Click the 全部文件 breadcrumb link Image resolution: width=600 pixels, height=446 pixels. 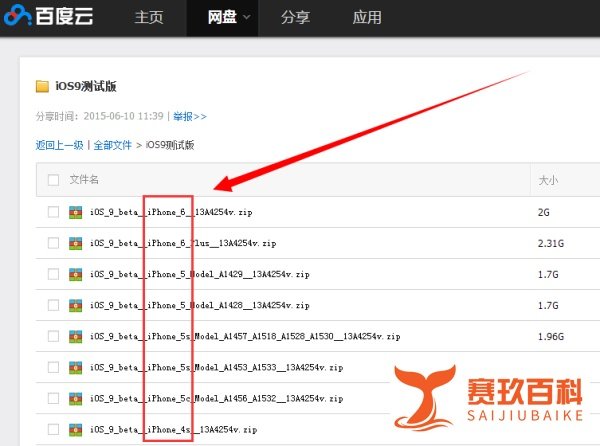(112, 145)
